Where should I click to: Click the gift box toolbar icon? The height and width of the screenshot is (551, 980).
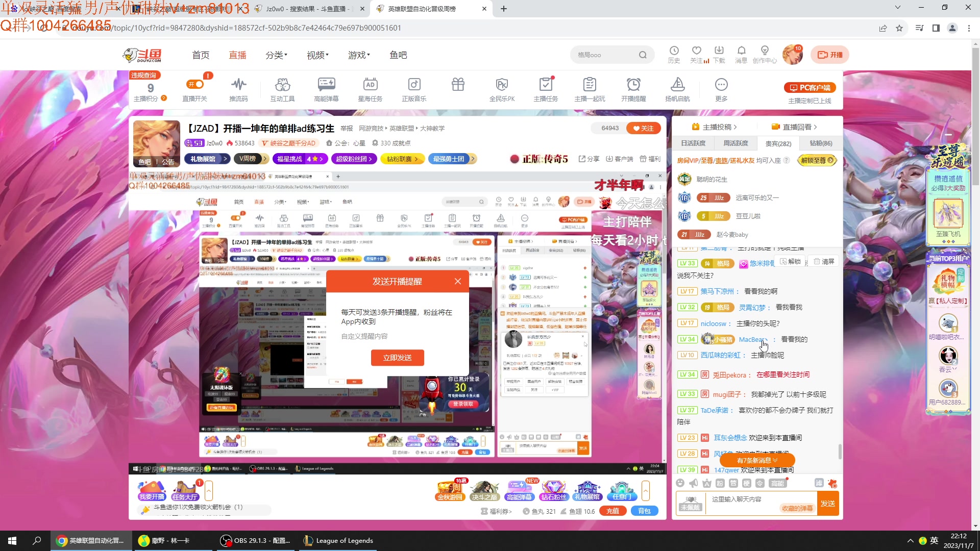point(458,85)
